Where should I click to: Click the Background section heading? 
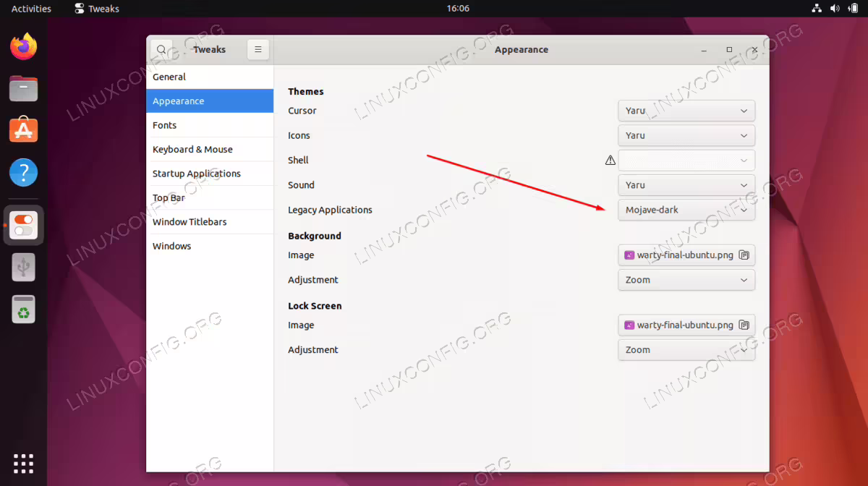tap(315, 236)
